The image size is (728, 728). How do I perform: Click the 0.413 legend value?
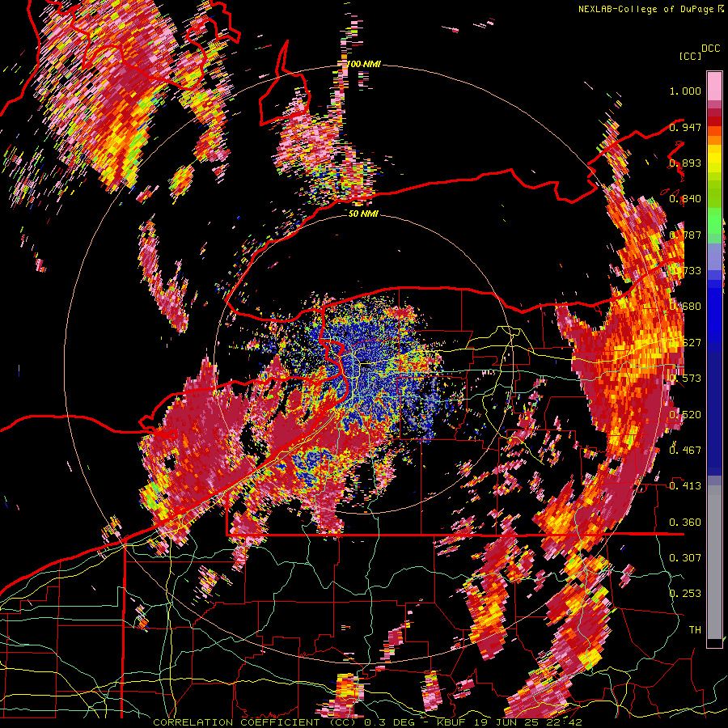coord(685,486)
